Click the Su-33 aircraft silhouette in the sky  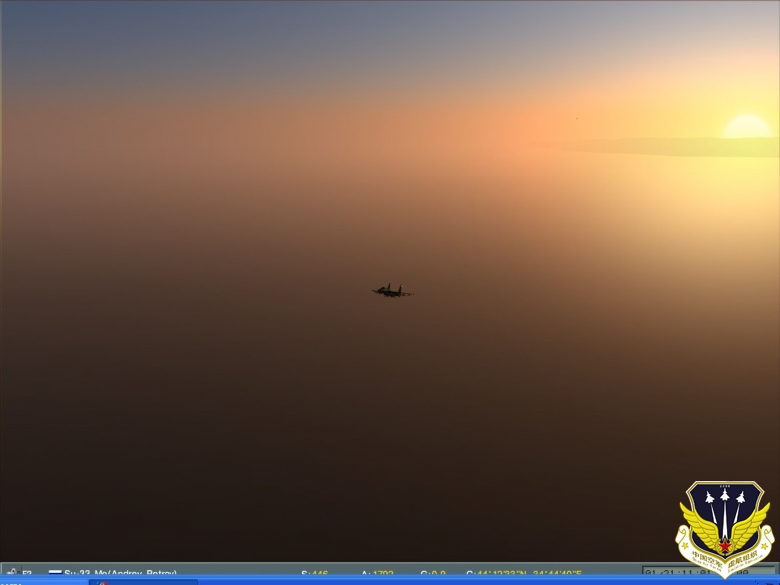click(391, 291)
